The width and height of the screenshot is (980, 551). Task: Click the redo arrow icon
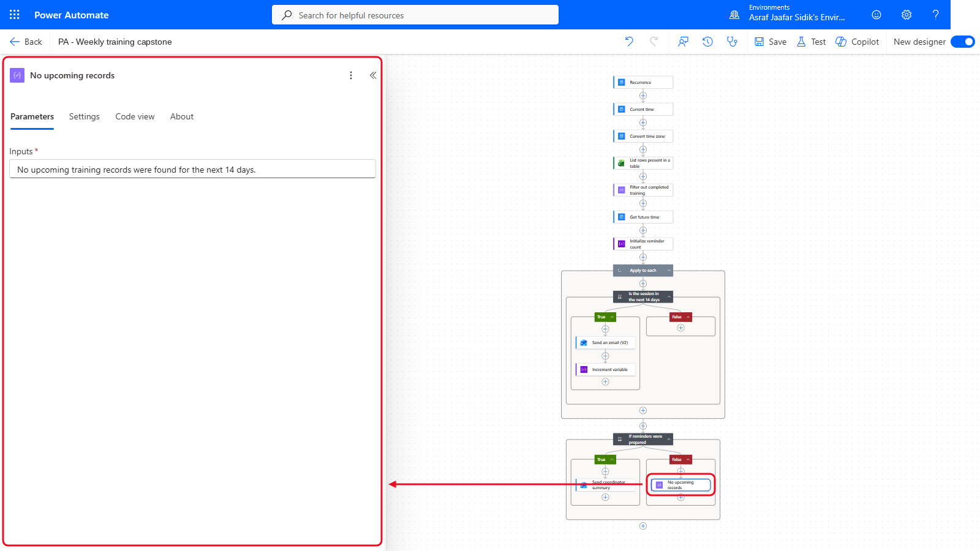click(x=654, y=42)
